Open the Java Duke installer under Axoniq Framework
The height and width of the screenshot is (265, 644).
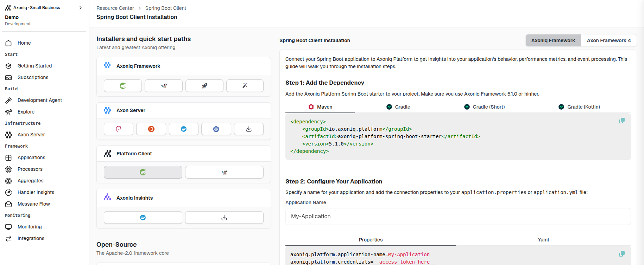pos(164,86)
